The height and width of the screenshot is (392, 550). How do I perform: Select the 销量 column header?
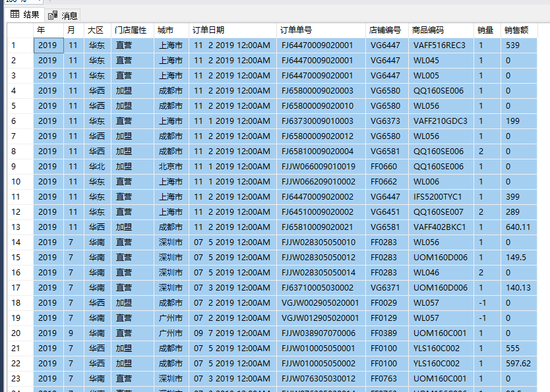pos(487,30)
